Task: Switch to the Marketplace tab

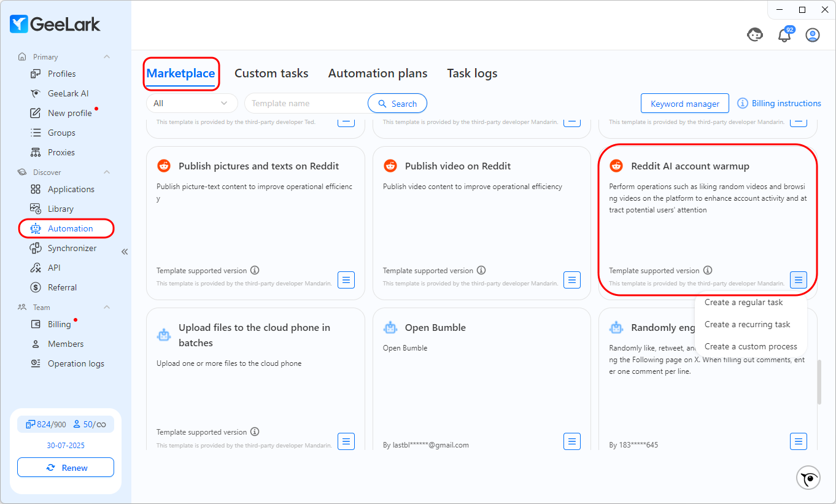Action: point(180,73)
